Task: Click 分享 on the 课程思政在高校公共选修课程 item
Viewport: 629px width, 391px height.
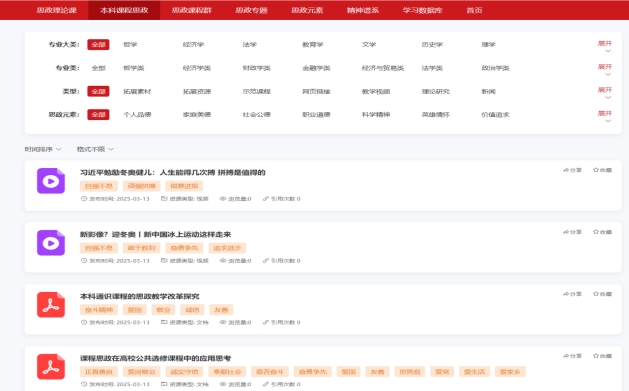Action: click(572, 356)
